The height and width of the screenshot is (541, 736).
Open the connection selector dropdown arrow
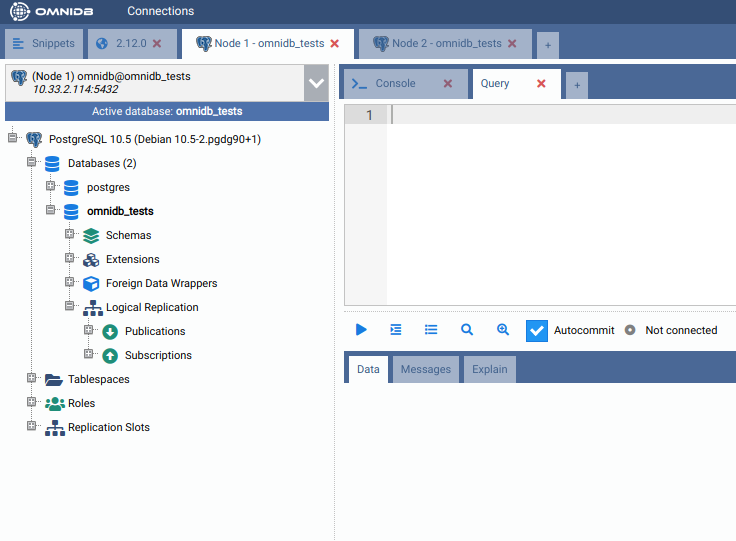coord(316,83)
